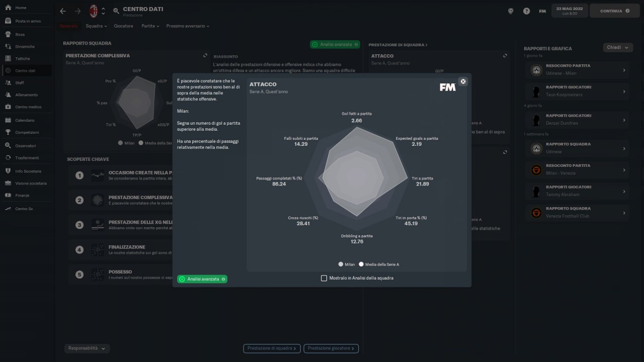Click 'Passaggi completati % (%)' value 86.24
The image size is (644, 362).
[x=279, y=184]
